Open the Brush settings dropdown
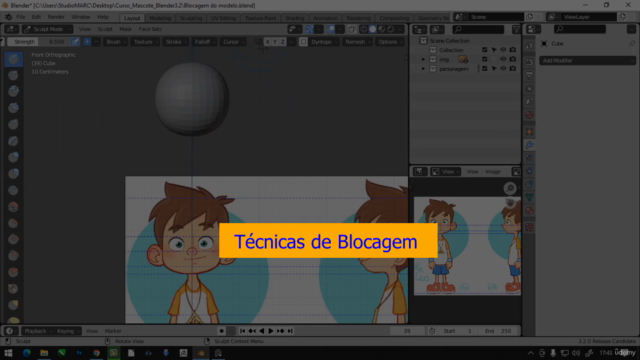 pos(116,42)
